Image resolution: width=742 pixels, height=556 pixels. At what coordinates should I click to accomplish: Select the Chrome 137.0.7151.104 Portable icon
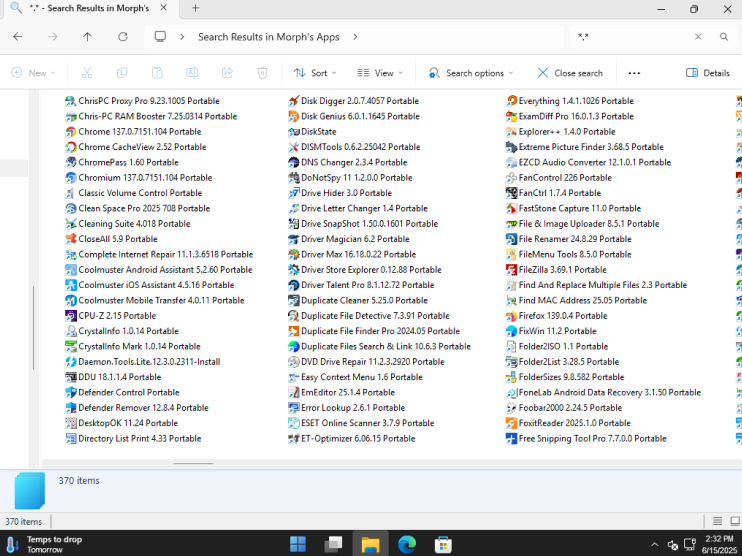tap(71, 132)
